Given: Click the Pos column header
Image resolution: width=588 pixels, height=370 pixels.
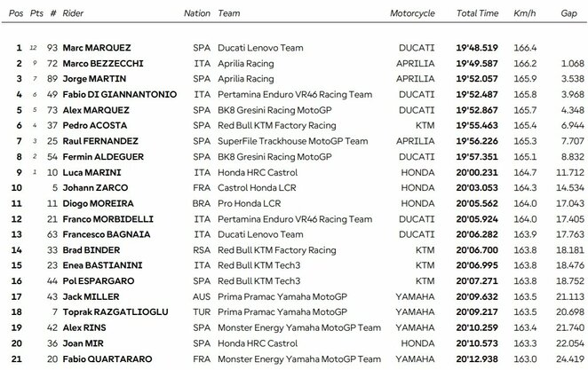Looking at the screenshot, I should [x=16, y=13].
